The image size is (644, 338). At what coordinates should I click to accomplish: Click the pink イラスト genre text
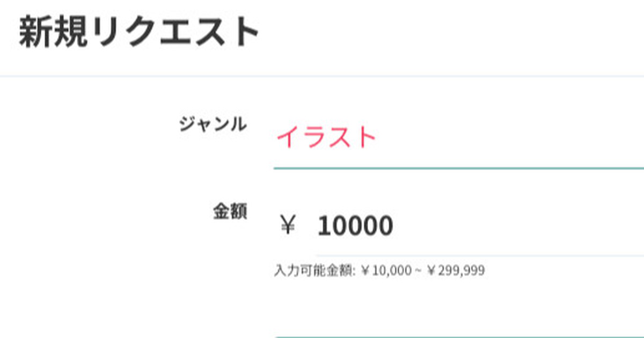tap(326, 138)
